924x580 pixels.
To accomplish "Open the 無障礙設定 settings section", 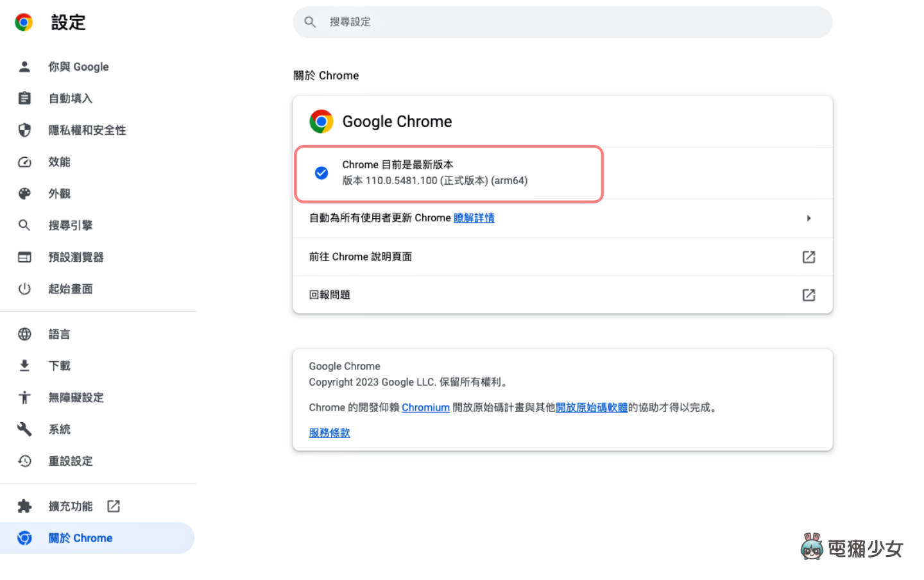I will point(77,397).
